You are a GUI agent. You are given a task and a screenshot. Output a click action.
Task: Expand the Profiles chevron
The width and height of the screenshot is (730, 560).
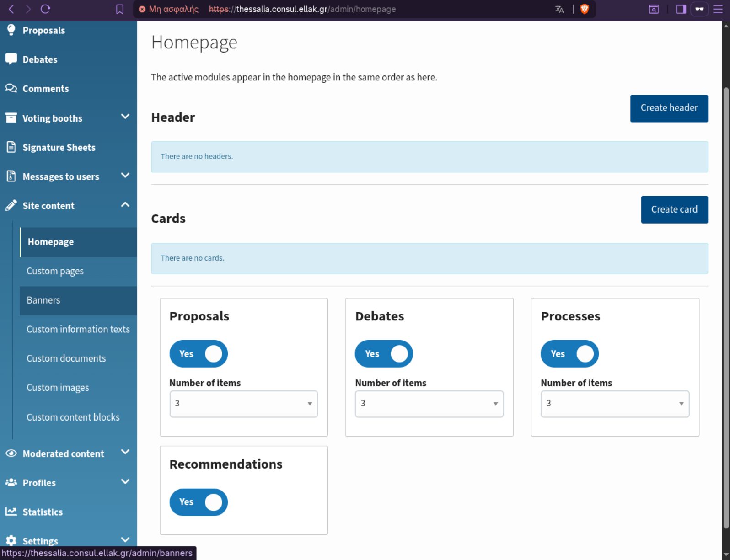click(125, 481)
